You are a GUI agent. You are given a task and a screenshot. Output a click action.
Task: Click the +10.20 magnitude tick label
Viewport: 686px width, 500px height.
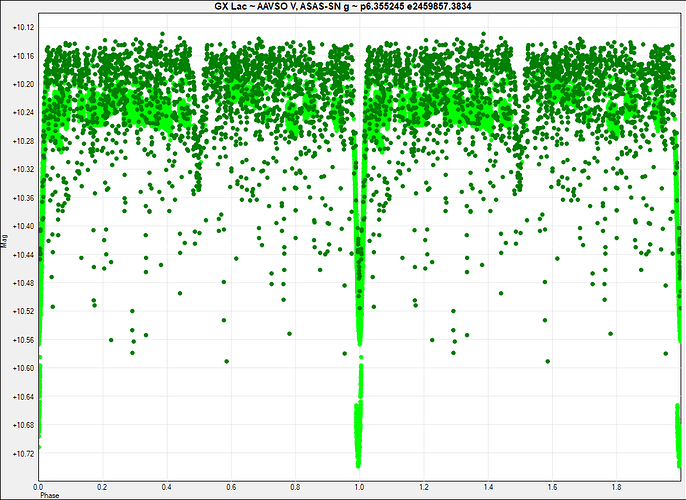pyautogui.click(x=20, y=84)
